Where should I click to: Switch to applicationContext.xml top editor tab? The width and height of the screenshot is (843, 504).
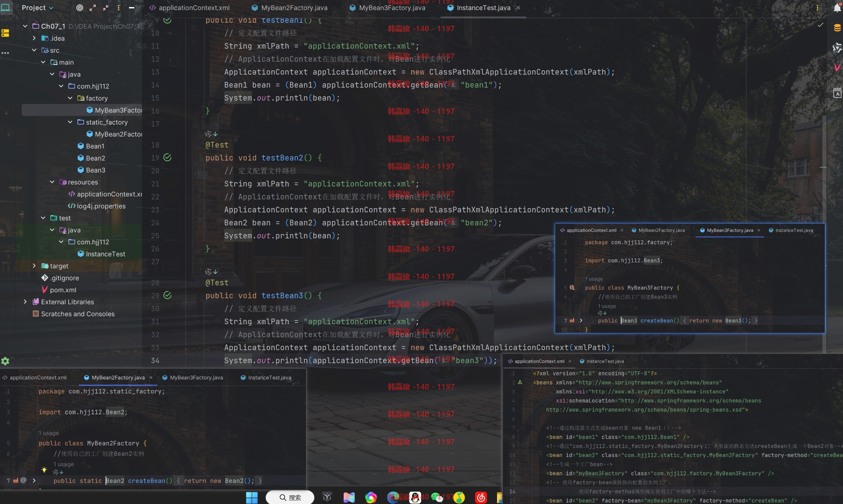(x=189, y=7)
